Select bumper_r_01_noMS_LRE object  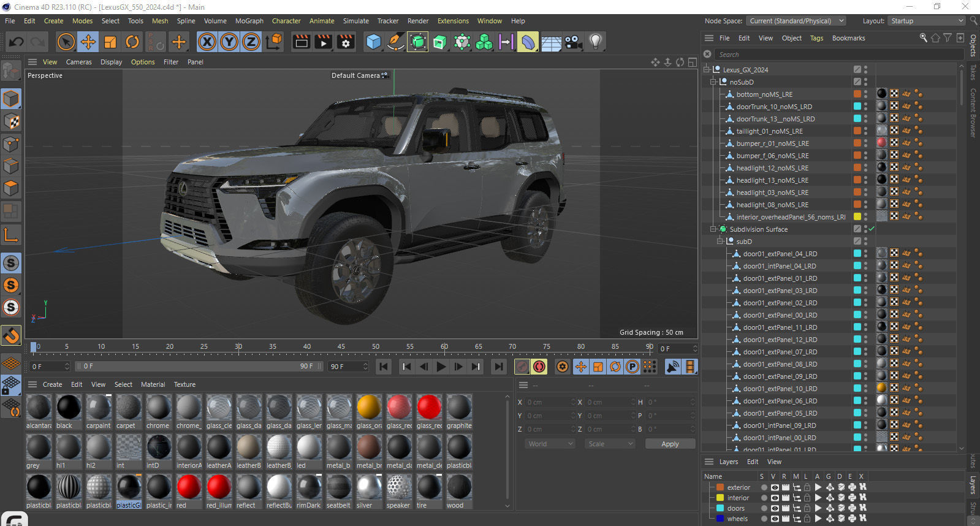[x=772, y=143]
